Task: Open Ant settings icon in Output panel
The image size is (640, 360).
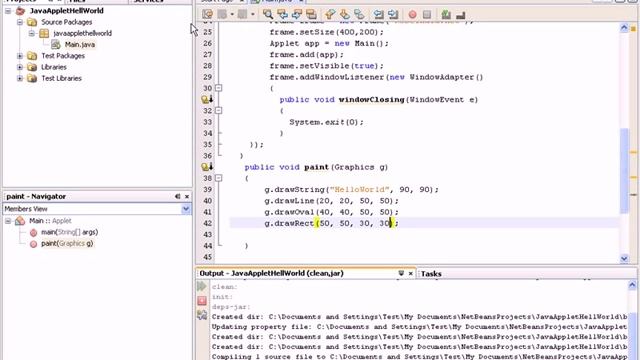Action: tap(202, 315)
